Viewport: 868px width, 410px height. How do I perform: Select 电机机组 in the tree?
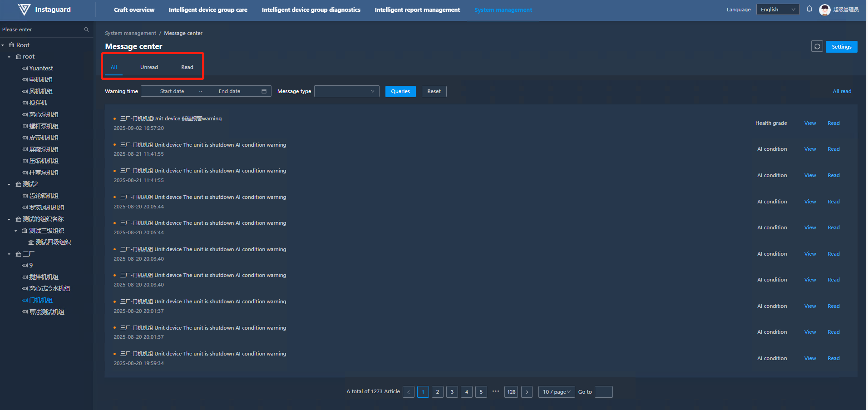point(41,80)
